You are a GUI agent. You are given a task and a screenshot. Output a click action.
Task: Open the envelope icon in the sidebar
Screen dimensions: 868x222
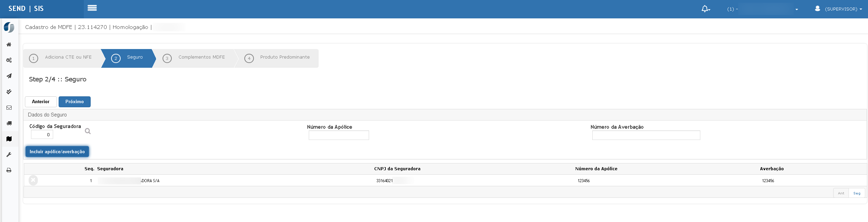[x=9, y=108]
